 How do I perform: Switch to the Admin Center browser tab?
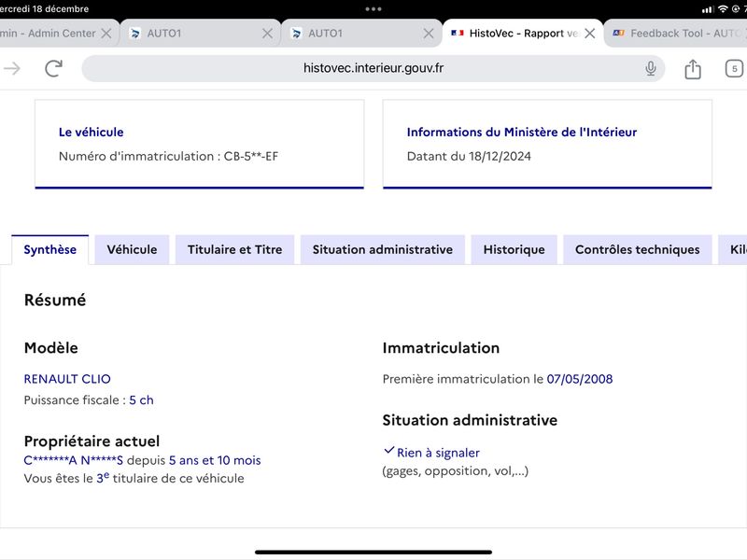tap(48, 34)
